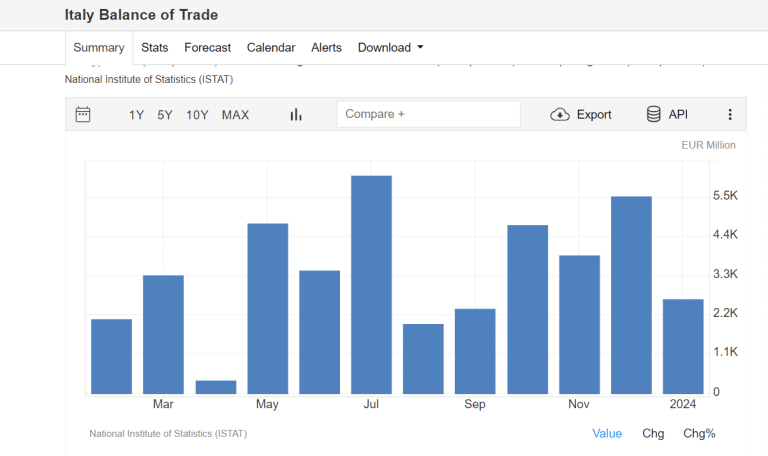Switch to the Stats tab
Viewport: 768px width, 456px height.
pyautogui.click(x=155, y=48)
